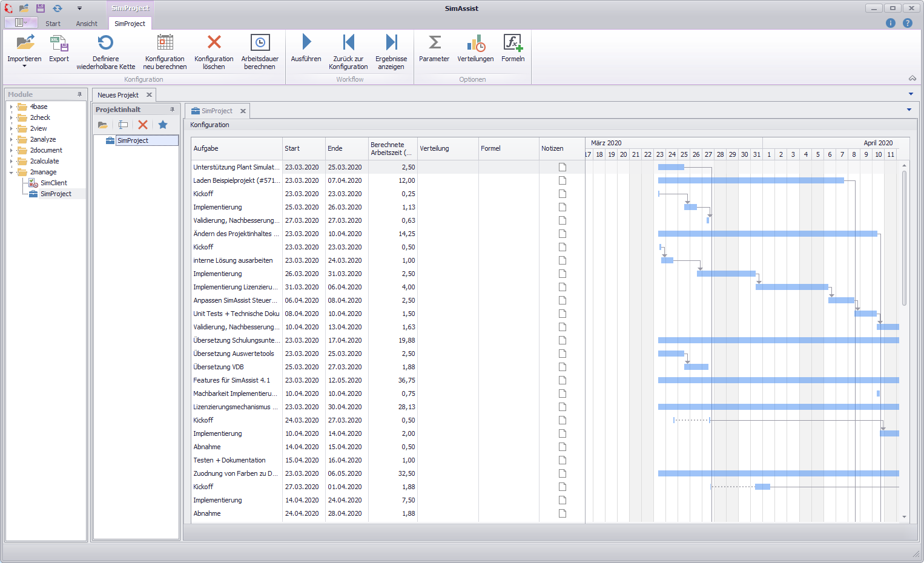Select the SimProject ribbon tab

(130, 24)
